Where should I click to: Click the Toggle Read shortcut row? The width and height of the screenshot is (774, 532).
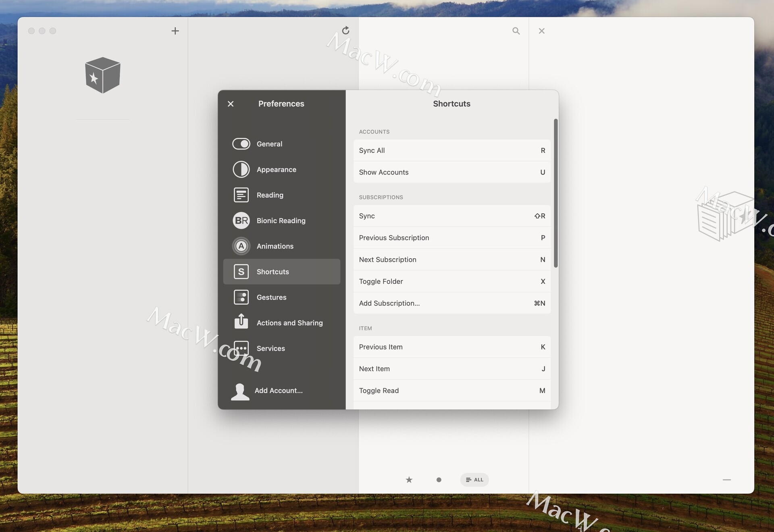click(451, 391)
